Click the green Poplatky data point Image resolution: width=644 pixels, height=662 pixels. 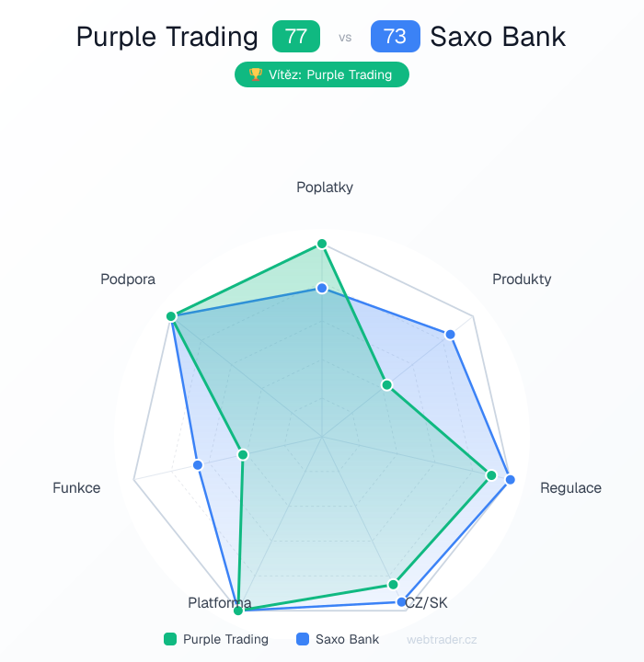coord(322,244)
